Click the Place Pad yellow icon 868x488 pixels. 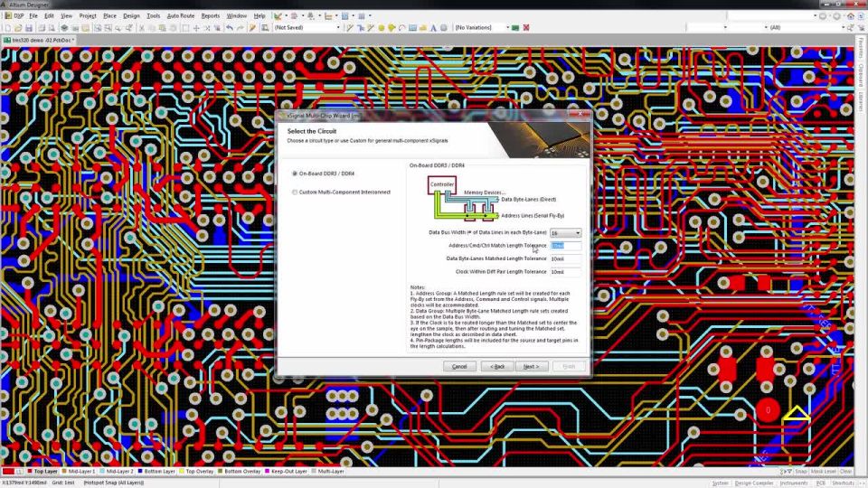[392, 28]
